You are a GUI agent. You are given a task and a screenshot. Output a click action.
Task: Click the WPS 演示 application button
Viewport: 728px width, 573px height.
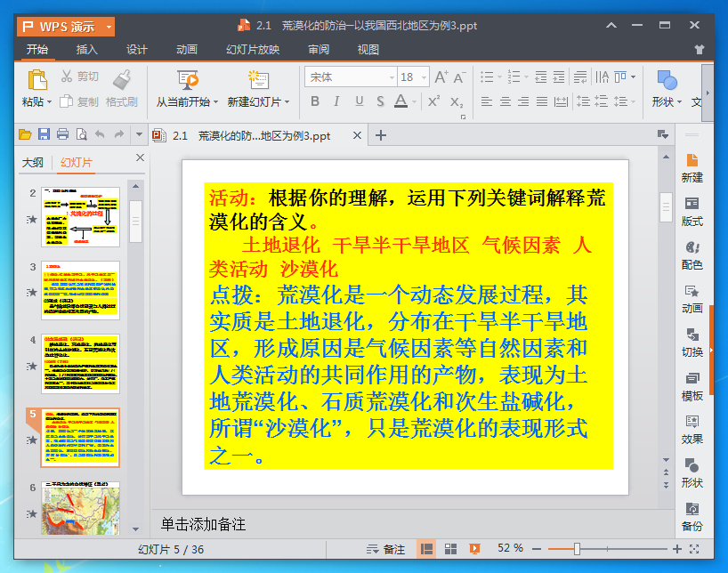[x=66, y=27]
